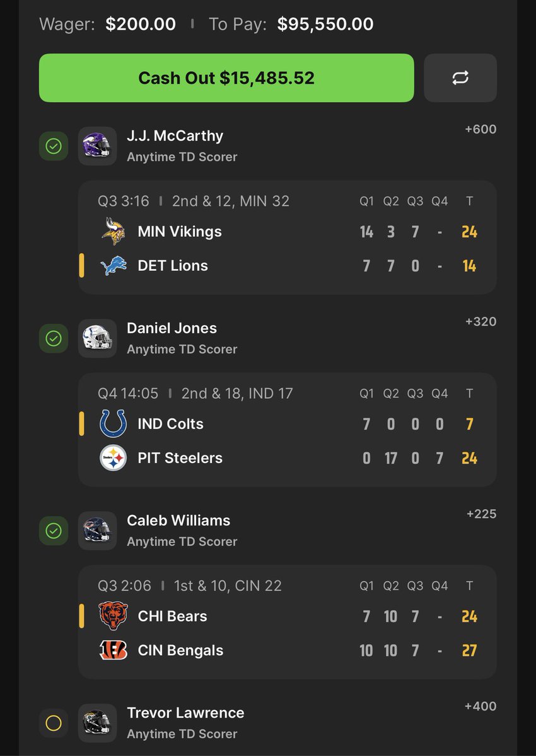This screenshot has height=756, width=536.
Task: Open the Trevor Lawrence player name link
Action: 185,713
